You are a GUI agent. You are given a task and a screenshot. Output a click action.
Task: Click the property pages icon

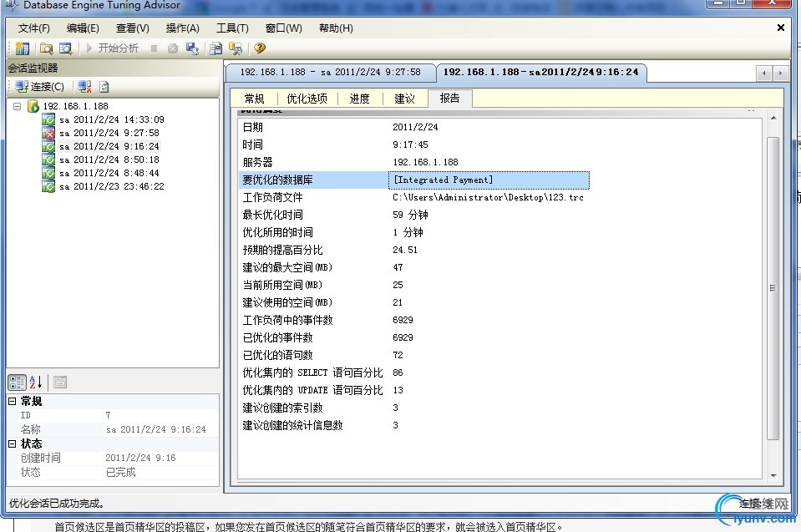click(x=60, y=382)
